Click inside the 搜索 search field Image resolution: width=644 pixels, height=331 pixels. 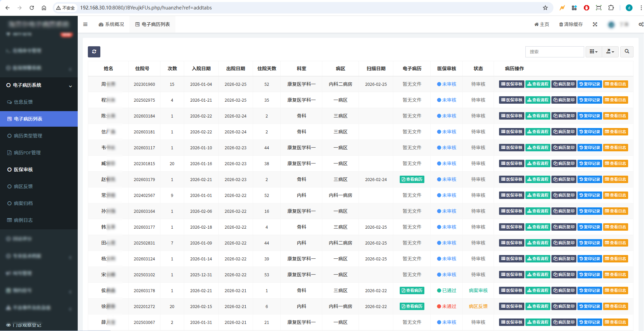[554, 52]
